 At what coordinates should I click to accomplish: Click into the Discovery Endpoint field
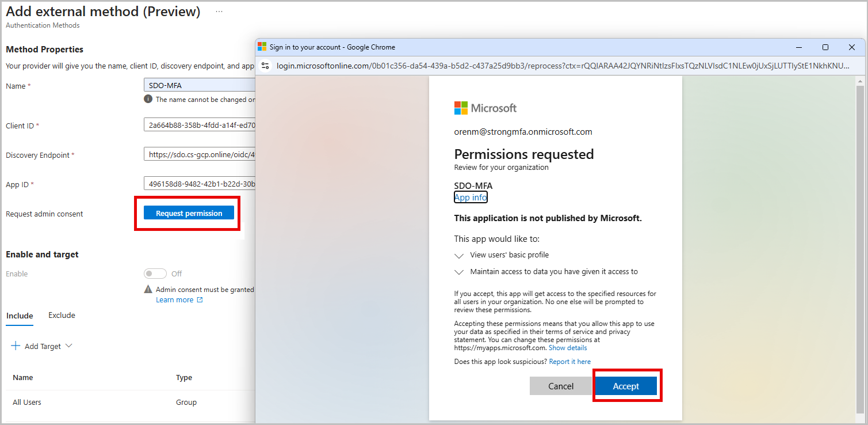[200, 154]
